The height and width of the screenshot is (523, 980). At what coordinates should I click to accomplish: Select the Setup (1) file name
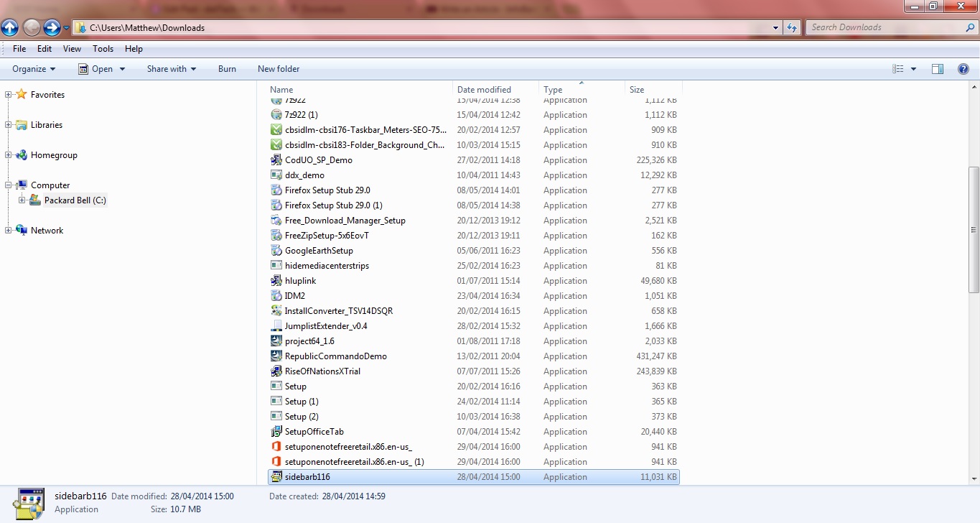302,402
